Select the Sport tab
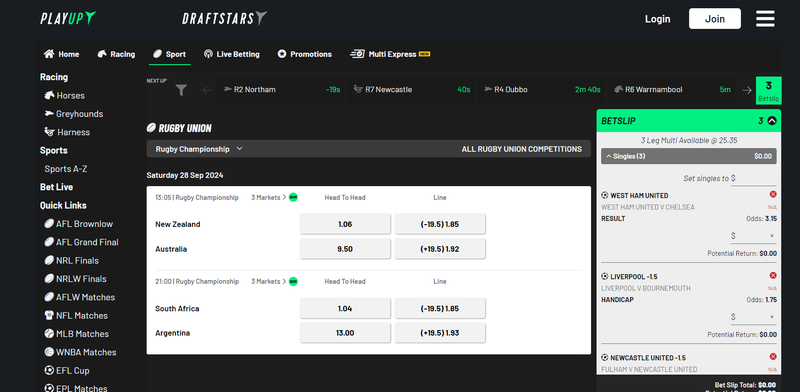Viewport: 800px width, 392px height. coord(170,54)
